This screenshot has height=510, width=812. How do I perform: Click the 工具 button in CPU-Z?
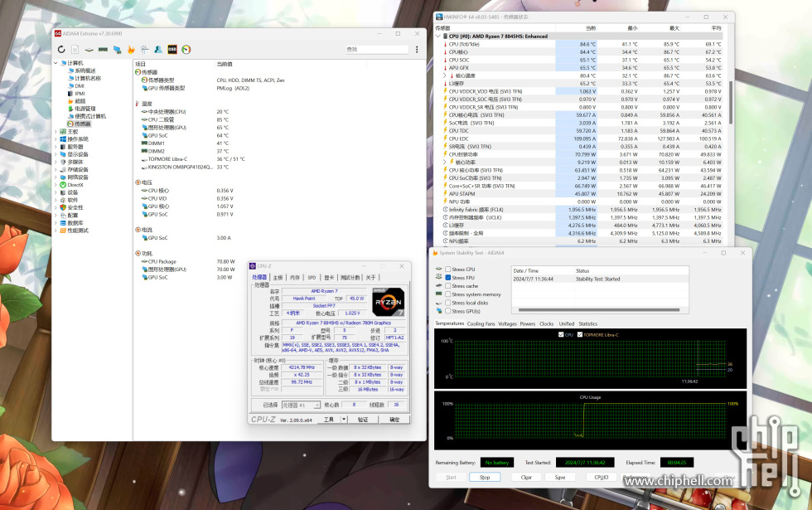[x=329, y=420]
